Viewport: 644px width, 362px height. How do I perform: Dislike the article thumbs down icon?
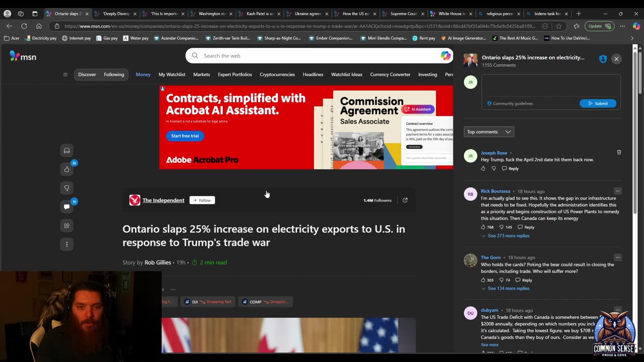click(x=66, y=188)
